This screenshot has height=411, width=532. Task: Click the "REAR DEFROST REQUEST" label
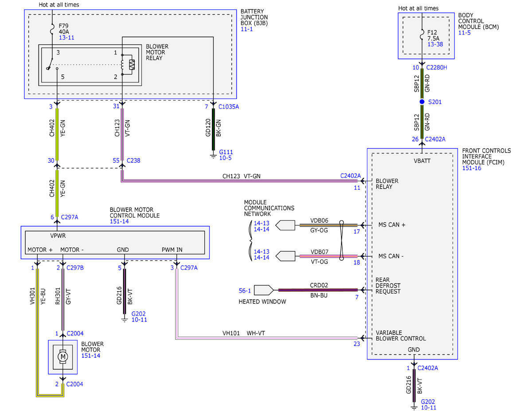coord(388,286)
